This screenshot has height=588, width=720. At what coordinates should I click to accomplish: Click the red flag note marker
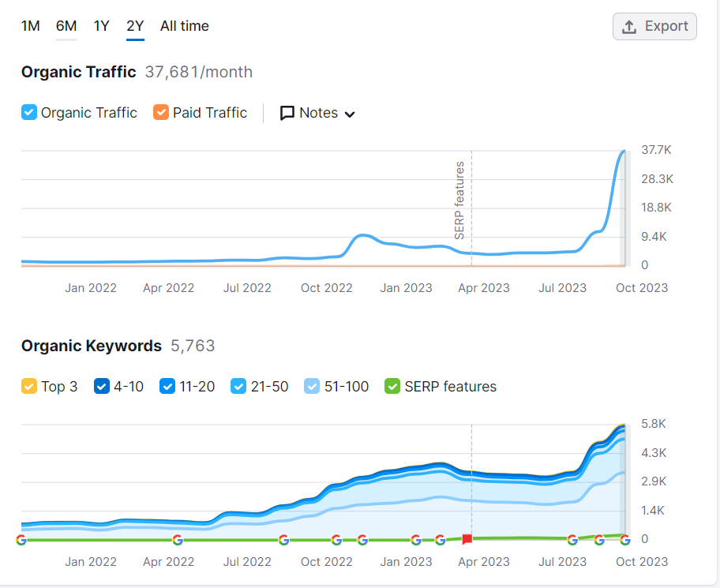(x=467, y=539)
